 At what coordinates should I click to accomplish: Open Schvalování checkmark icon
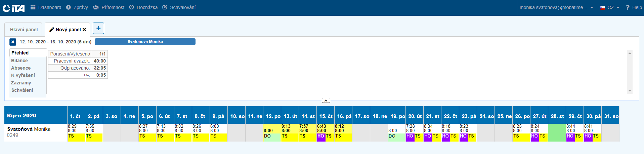pyautogui.click(x=165, y=7)
